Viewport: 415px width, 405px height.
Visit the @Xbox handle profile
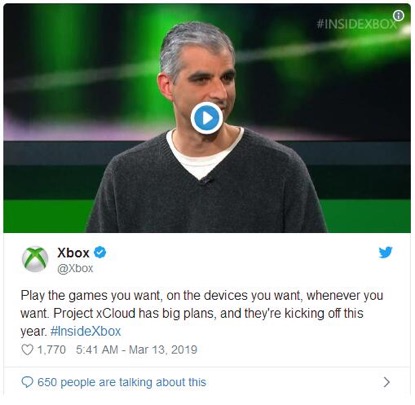(x=75, y=268)
